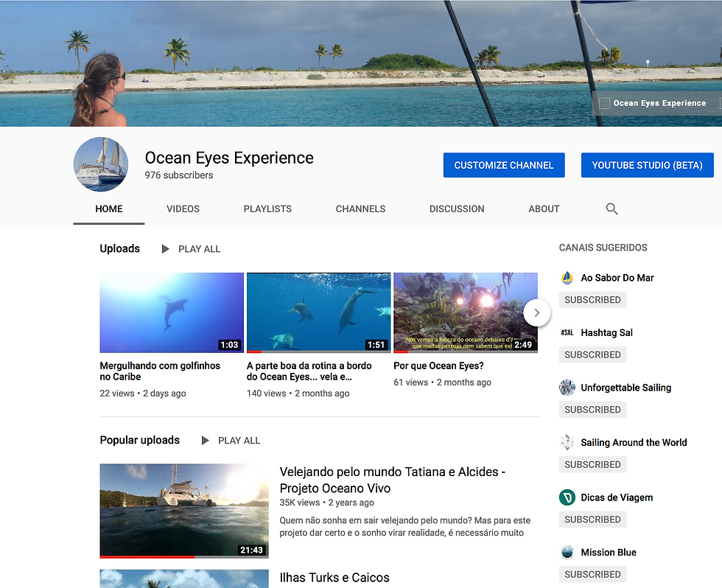Click the Quem não sonha em sair velejando description
The height and width of the screenshot is (588, 722).
pos(404,526)
